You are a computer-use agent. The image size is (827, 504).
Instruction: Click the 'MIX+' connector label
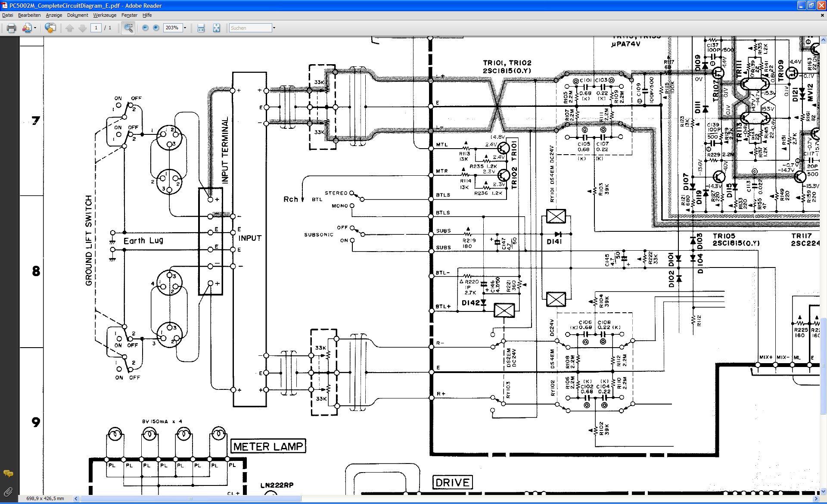click(766, 358)
